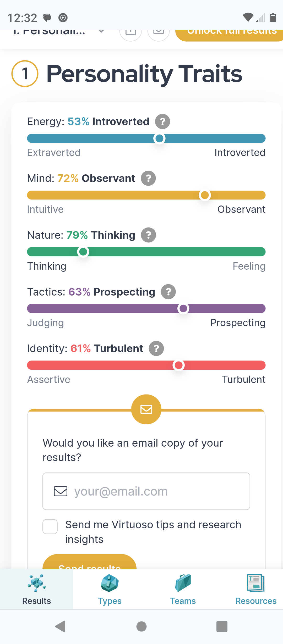Screen dimensions: 283x644
Task: Select the Results tab
Action: tap(37, 589)
